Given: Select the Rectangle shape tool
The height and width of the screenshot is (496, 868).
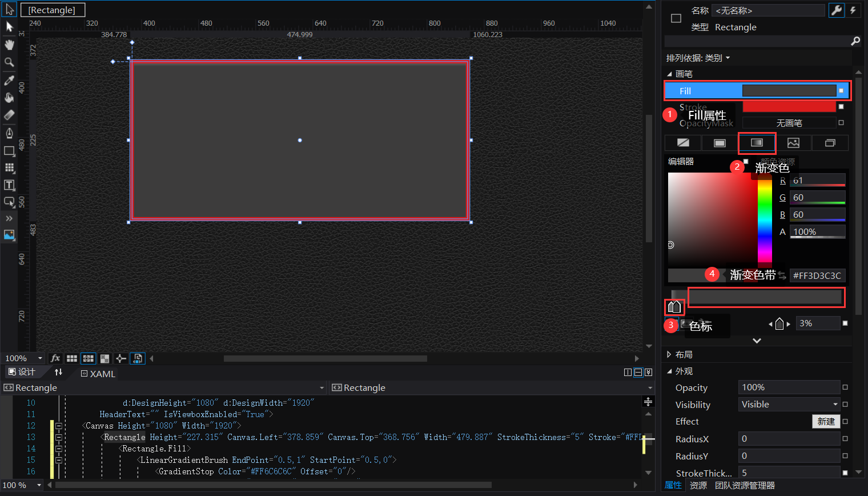Looking at the screenshot, I should pyautogui.click(x=9, y=151).
